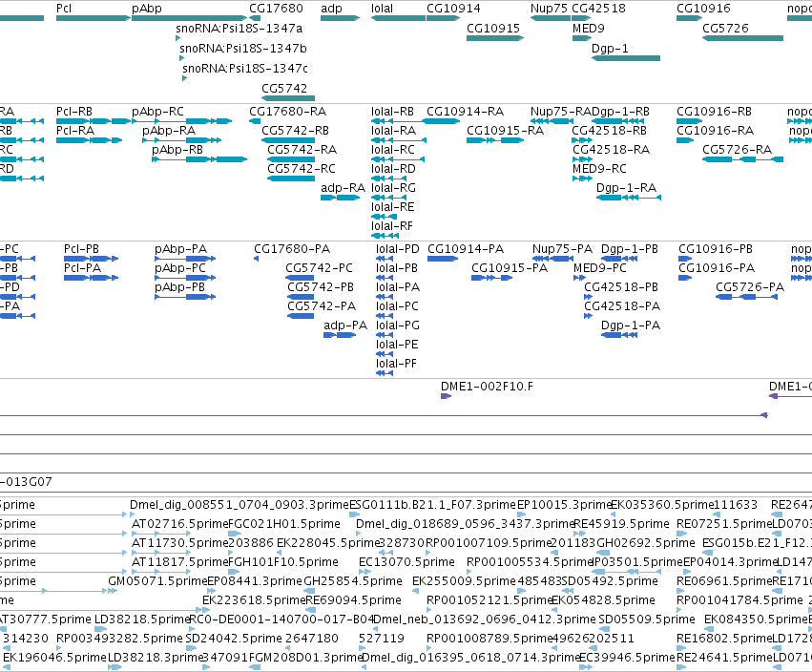
Task: Select the Pcl gene feature label
Action: point(64,9)
